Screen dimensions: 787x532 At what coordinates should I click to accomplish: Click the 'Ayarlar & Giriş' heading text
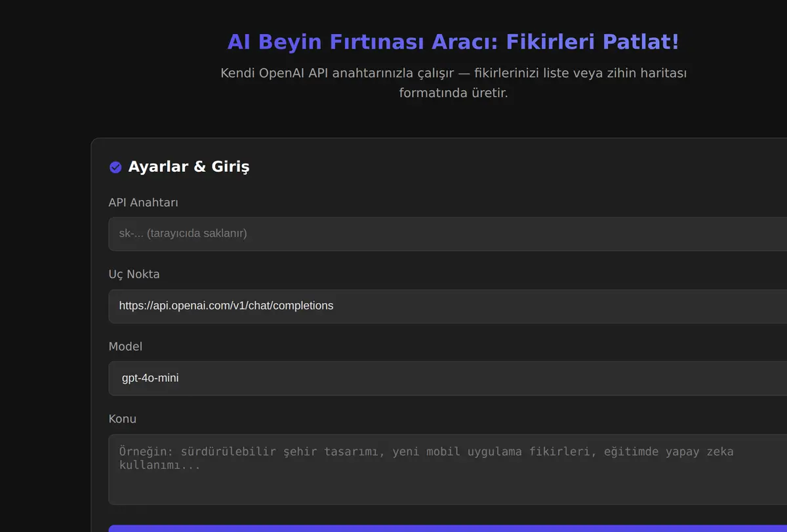click(x=189, y=167)
